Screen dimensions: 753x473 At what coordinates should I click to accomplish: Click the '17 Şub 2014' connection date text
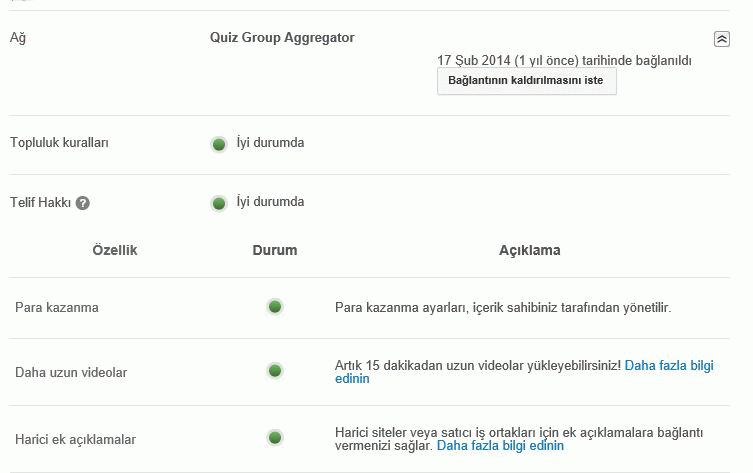[475, 60]
